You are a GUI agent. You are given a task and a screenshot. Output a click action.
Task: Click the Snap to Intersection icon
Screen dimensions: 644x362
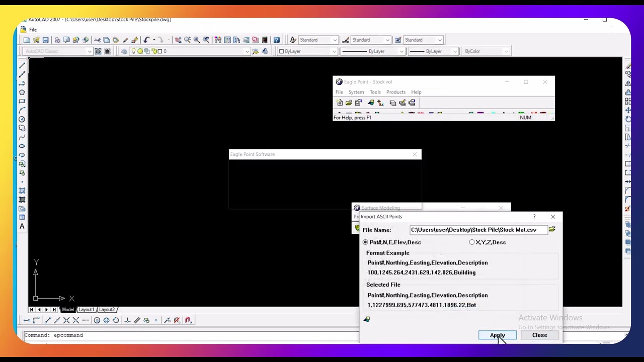(x=66, y=320)
